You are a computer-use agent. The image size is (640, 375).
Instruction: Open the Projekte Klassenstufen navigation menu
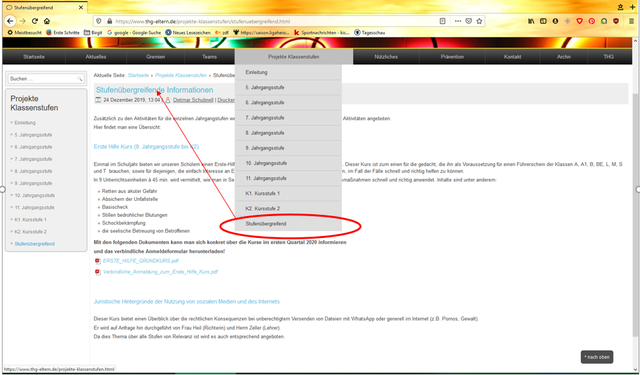coord(294,57)
